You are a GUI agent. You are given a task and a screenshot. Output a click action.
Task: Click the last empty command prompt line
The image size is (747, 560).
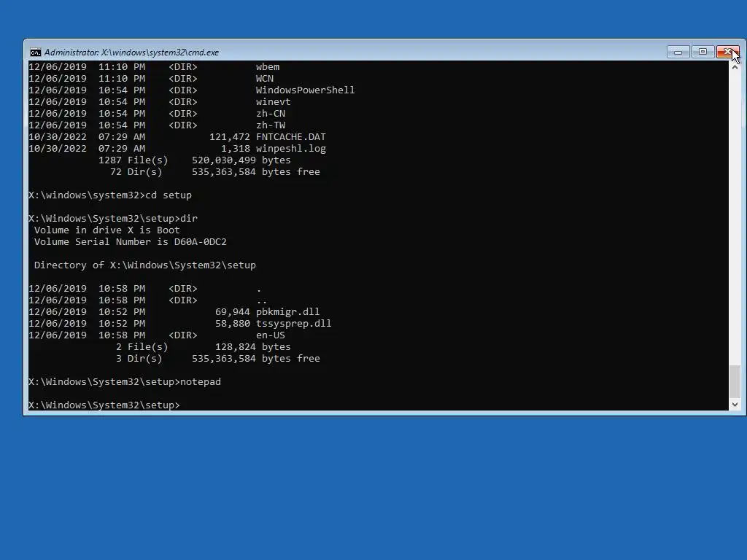point(104,405)
